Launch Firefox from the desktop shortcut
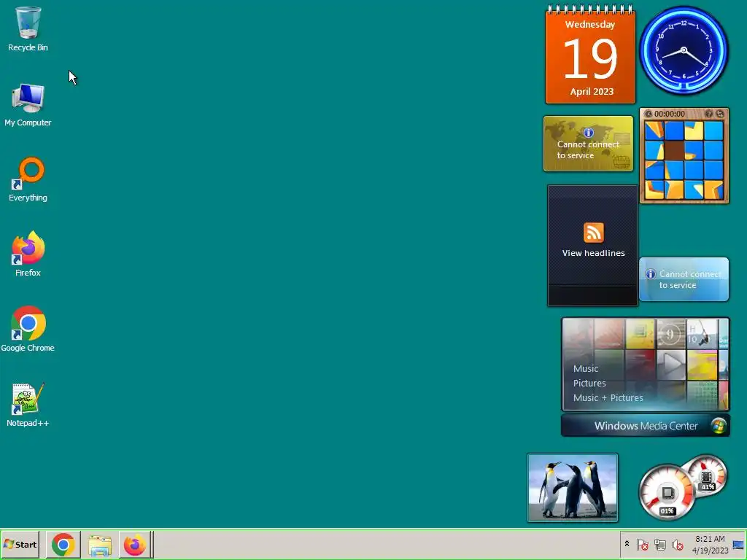This screenshot has height=560, width=747. (28, 254)
